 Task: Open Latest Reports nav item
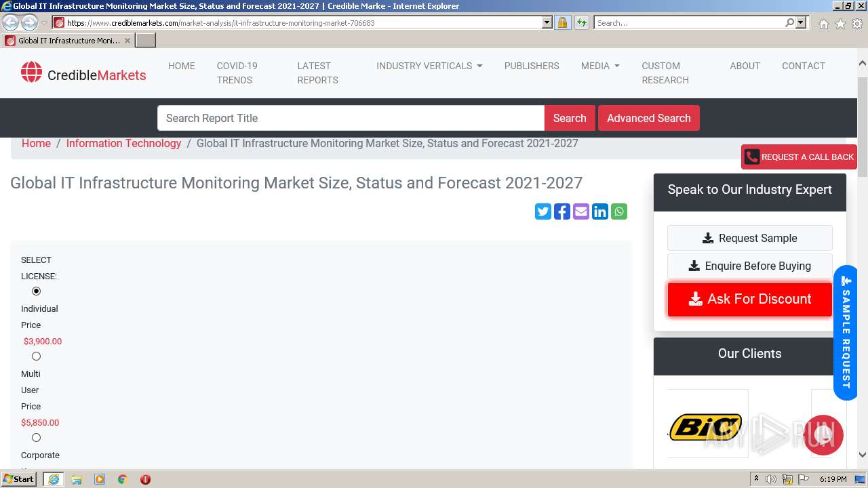point(317,73)
